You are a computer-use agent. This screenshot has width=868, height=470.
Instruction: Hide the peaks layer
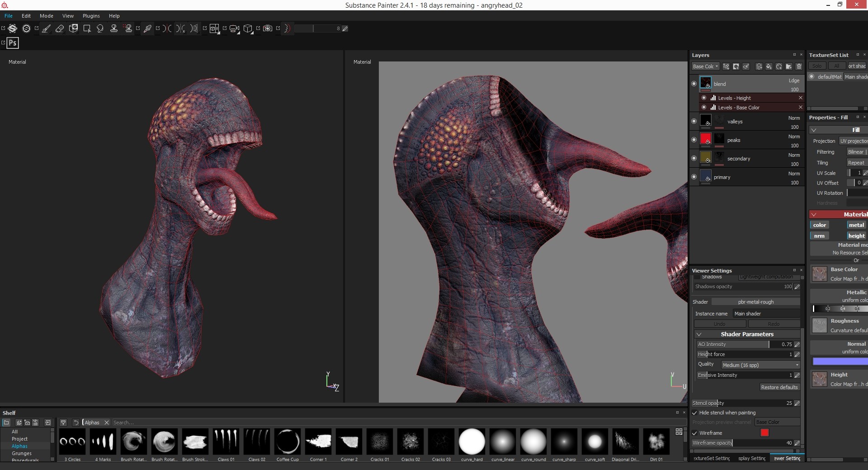(x=694, y=140)
